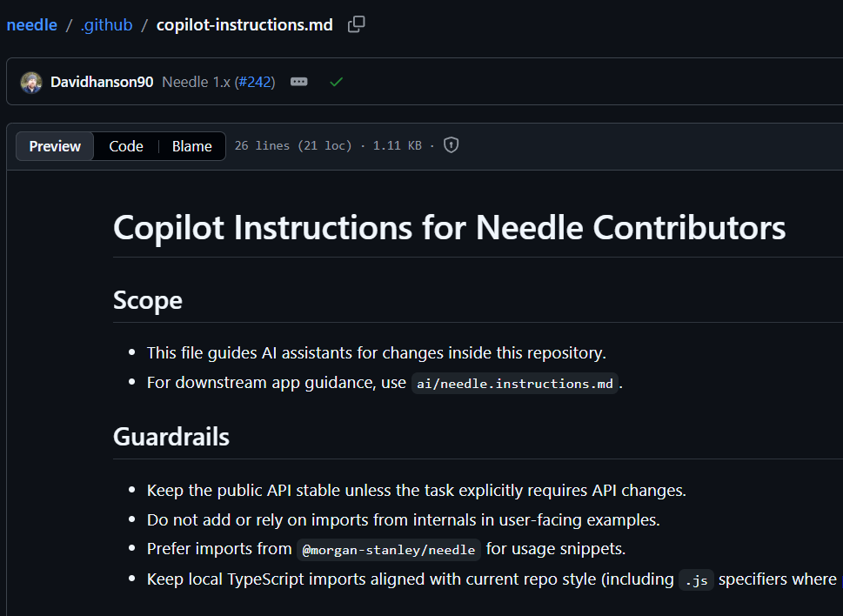Screen dimensions: 843x616
Task: Open the needle repository breadcrumb link
Action: (31, 24)
